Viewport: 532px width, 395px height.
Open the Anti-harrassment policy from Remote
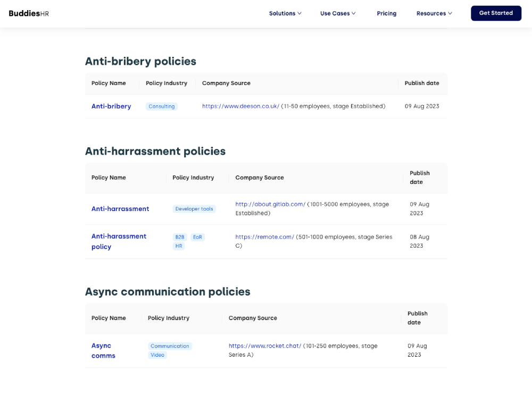tap(119, 241)
